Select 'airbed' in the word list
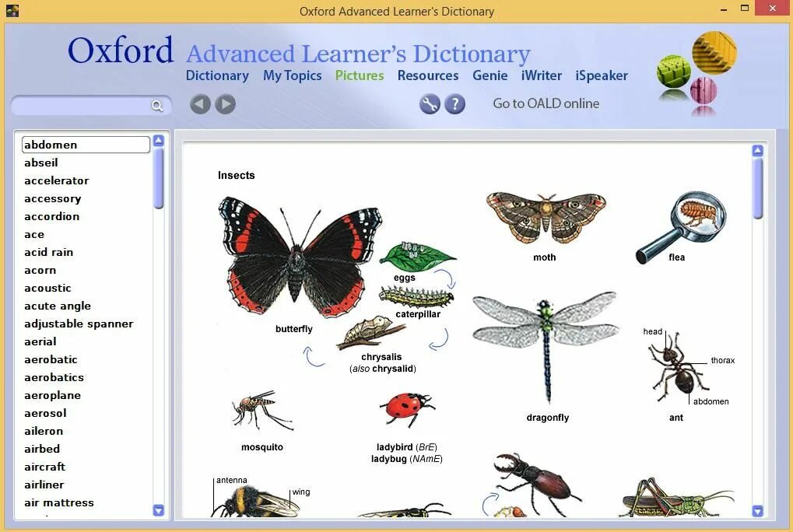This screenshot has width=793, height=532. 42,449
